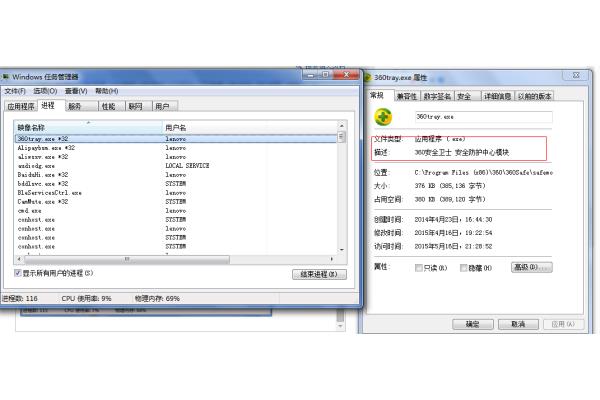The height and width of the screenshot is (400, 600).
Task: Close the 360tray.exe 属性 dialog
Action: tap(576, 75)
